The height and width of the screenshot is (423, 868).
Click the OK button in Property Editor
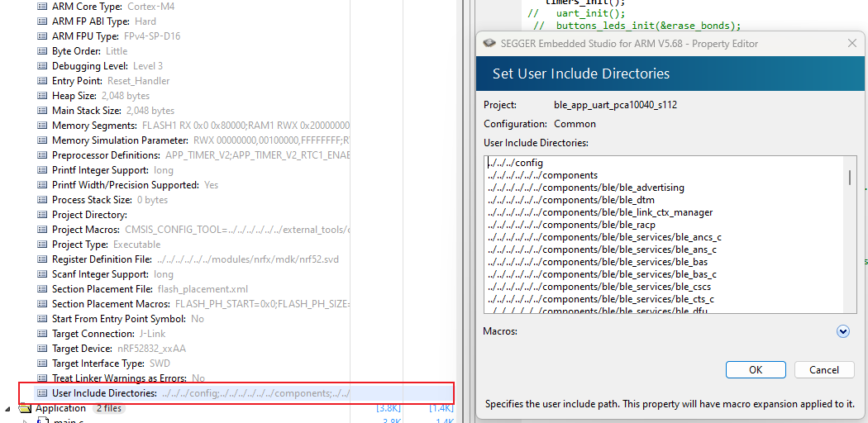point(756,370)
